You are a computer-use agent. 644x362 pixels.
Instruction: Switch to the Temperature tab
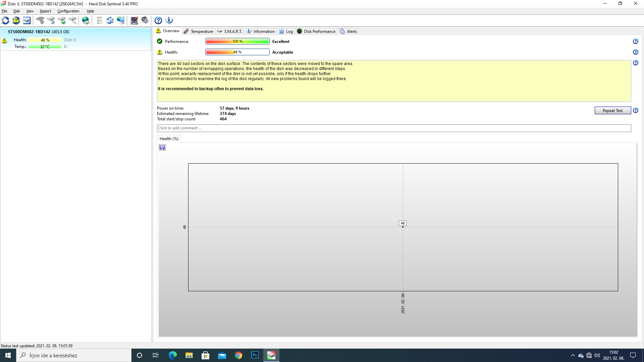pyautogui.click(x=199, y=31)
